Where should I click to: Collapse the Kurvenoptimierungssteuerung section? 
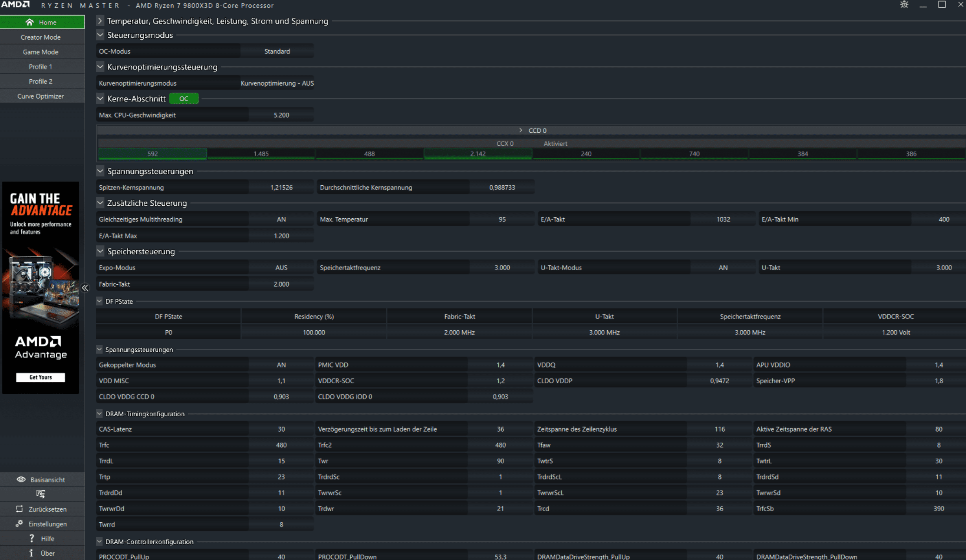pyautogui.click(x=100, y=67)
